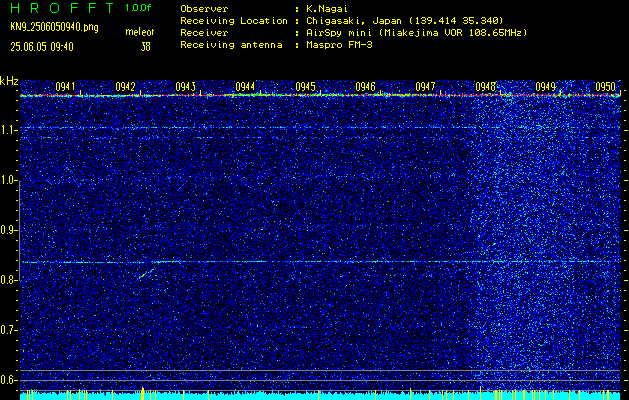Click the 0.9 kHz axis label
The width and height of the screenshot is (629, 400).
[9, 230]
